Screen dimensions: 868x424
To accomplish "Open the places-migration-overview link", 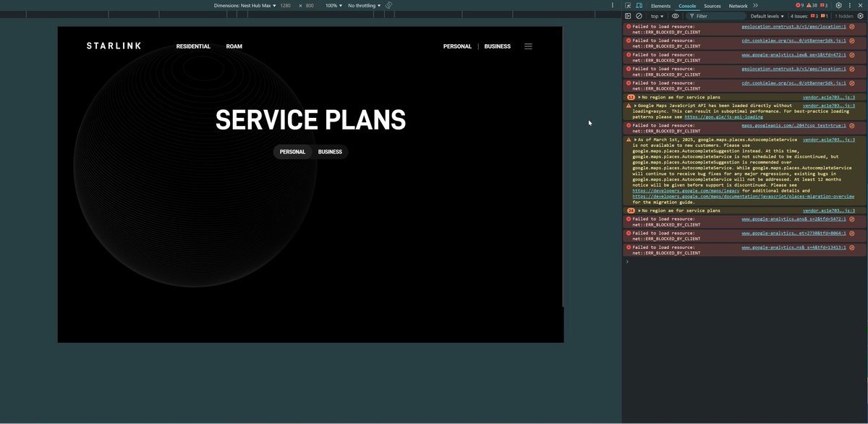I will 743,197.
